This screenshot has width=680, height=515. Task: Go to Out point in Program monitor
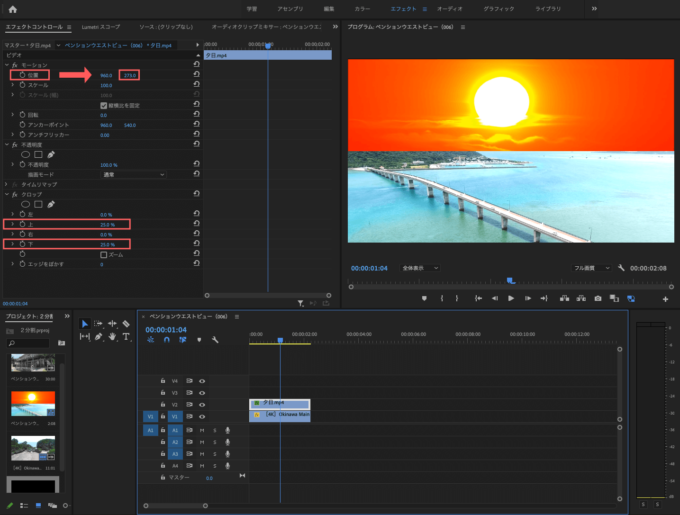544,298
